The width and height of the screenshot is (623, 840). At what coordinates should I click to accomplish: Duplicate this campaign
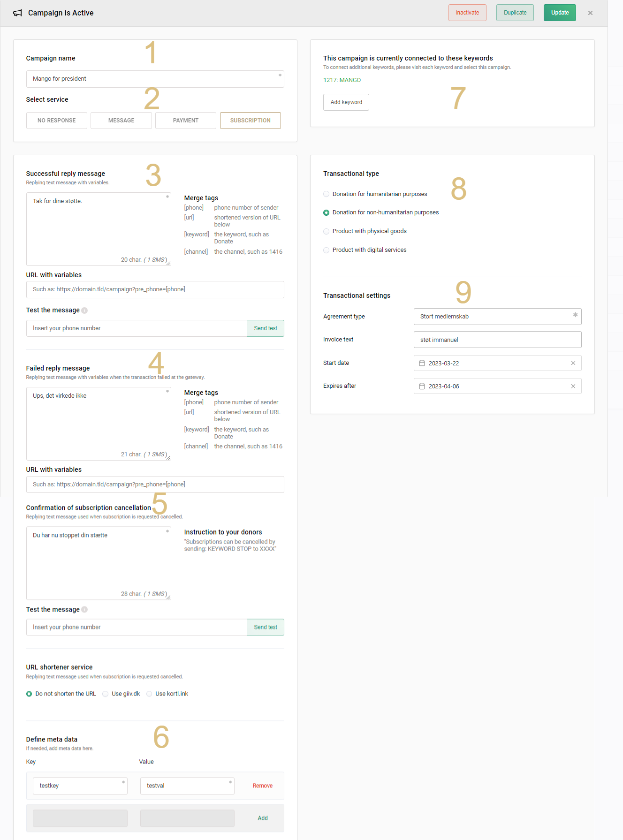click(x=515, y=13)
